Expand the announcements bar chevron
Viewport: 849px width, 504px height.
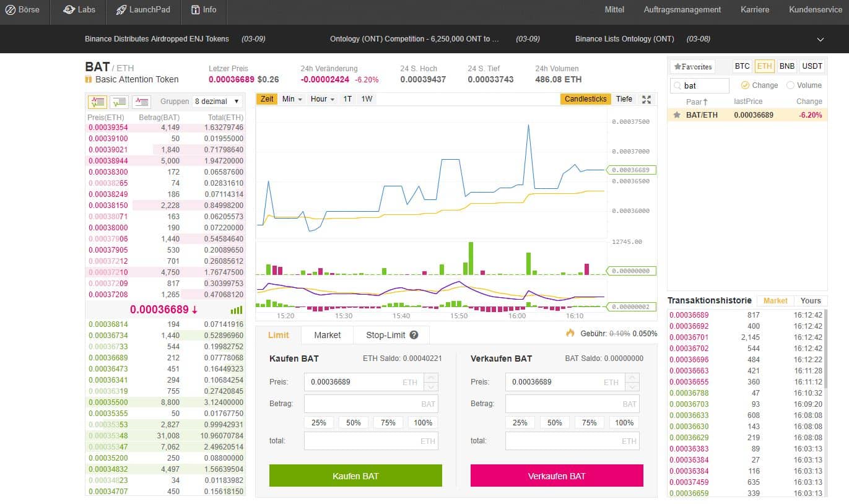point(821,39)
